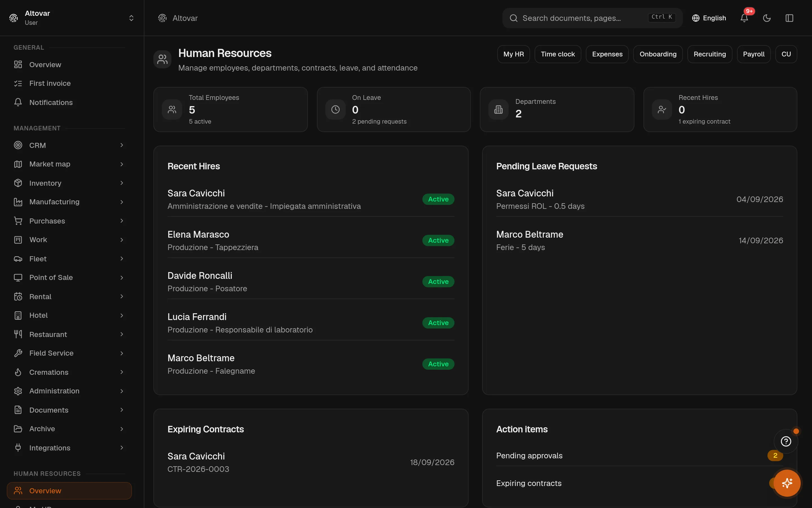
Task: Open Sara Cavicchi Permessi ROL request
Action: [639, 199]
